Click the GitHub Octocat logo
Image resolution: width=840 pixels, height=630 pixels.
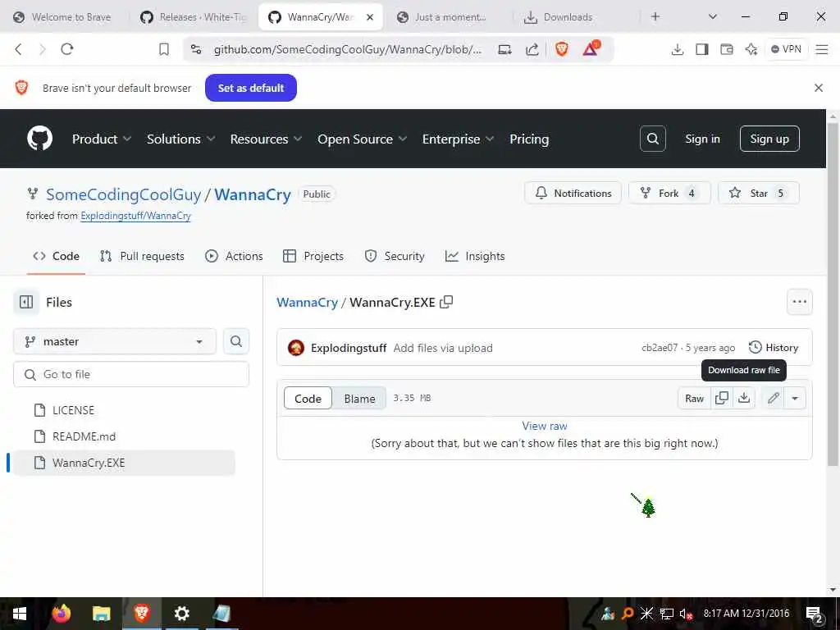[39, 139]
